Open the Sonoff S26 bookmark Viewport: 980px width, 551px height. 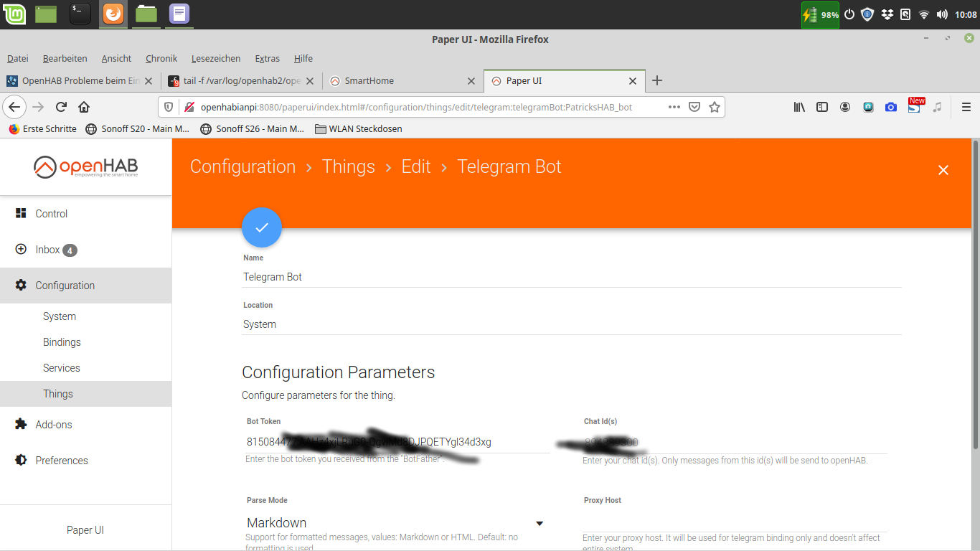pyautogui.click(x=252, y=129)
